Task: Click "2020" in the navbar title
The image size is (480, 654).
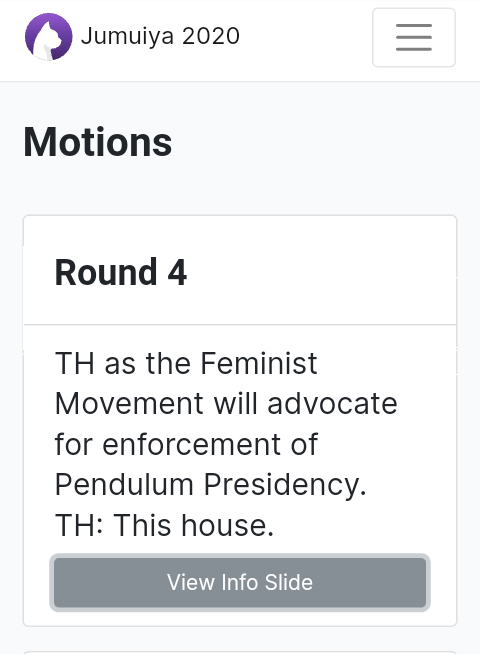Action: point(211,36)
